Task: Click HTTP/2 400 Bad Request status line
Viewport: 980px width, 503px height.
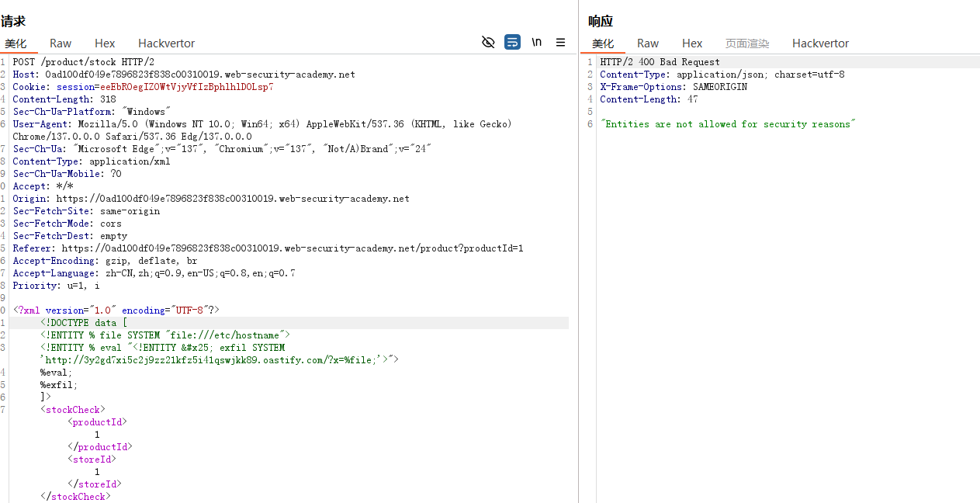Action: [660, 62]
